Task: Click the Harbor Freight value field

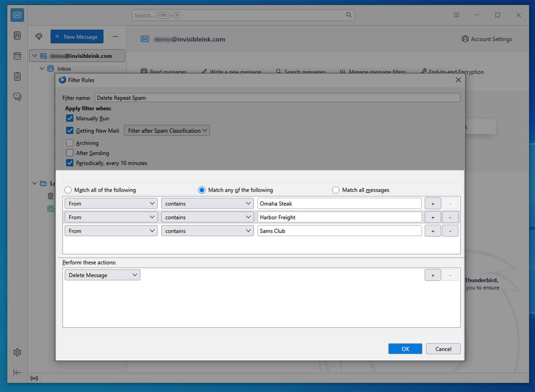Action: click(339, 217)
